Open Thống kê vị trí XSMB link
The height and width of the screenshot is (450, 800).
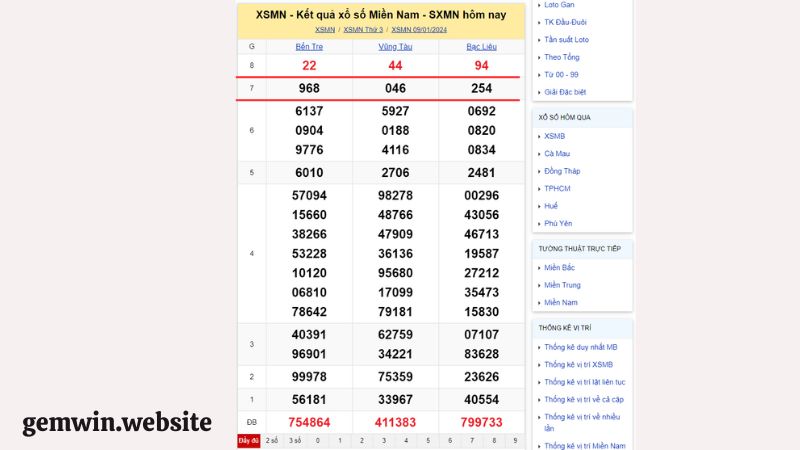coord(579,364)
